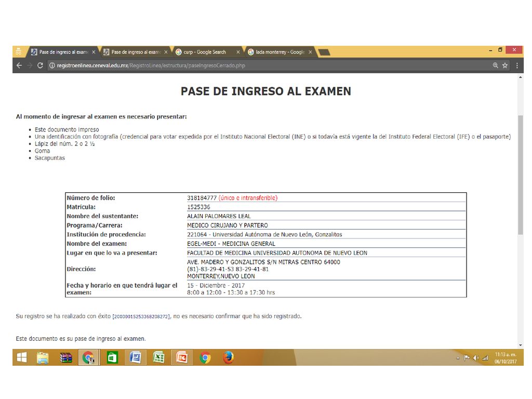Open the Chrome three-dot menu

(x=517, y=65)
